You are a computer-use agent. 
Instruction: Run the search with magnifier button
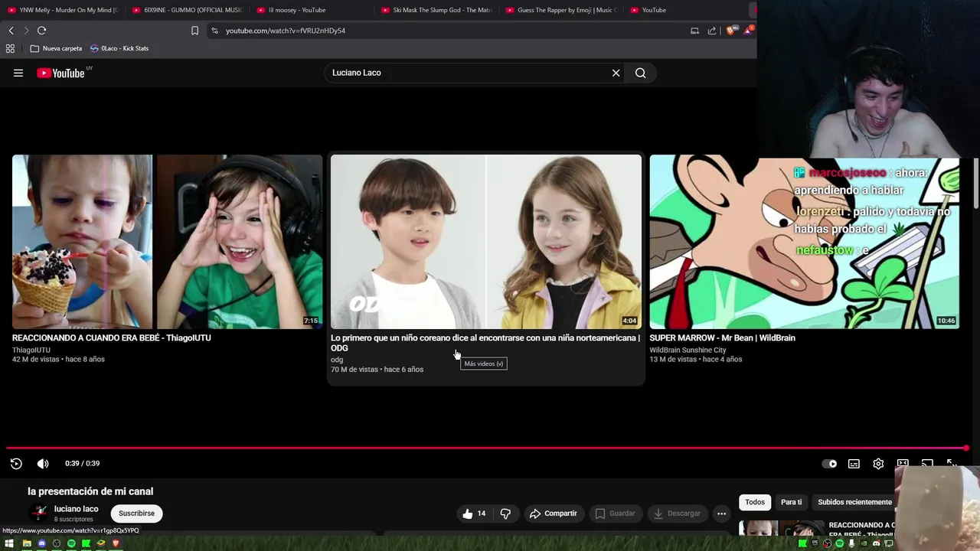(640, 73)
